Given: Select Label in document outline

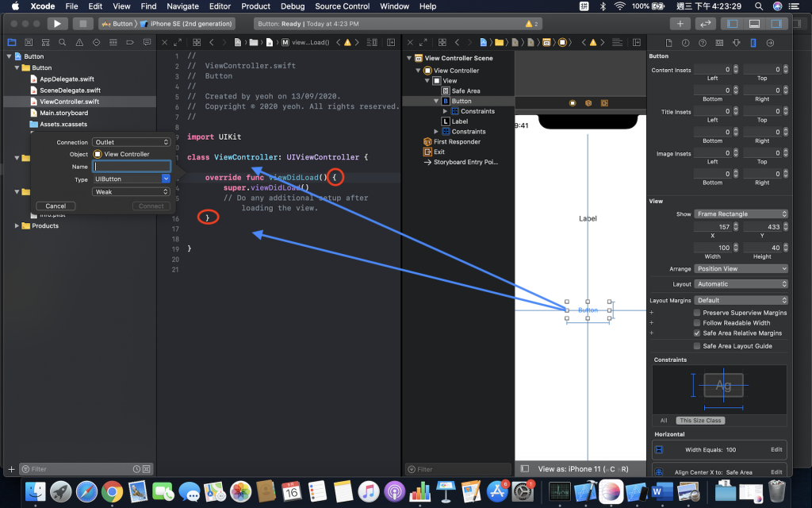Looking at the screenshot, I should coord(459,121).
